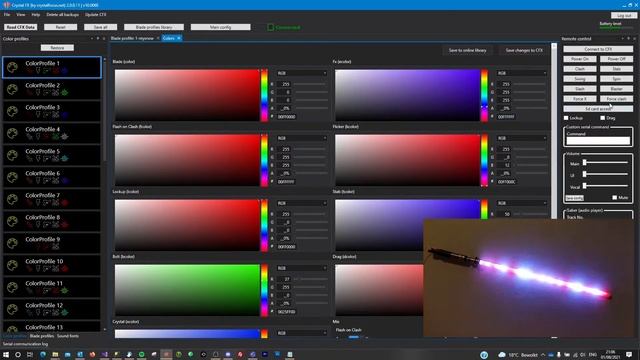The width and height of the screenshot is (640, 360).
Task: Click the palette icon beside ColorProfile 12
Action: (13, 310)
